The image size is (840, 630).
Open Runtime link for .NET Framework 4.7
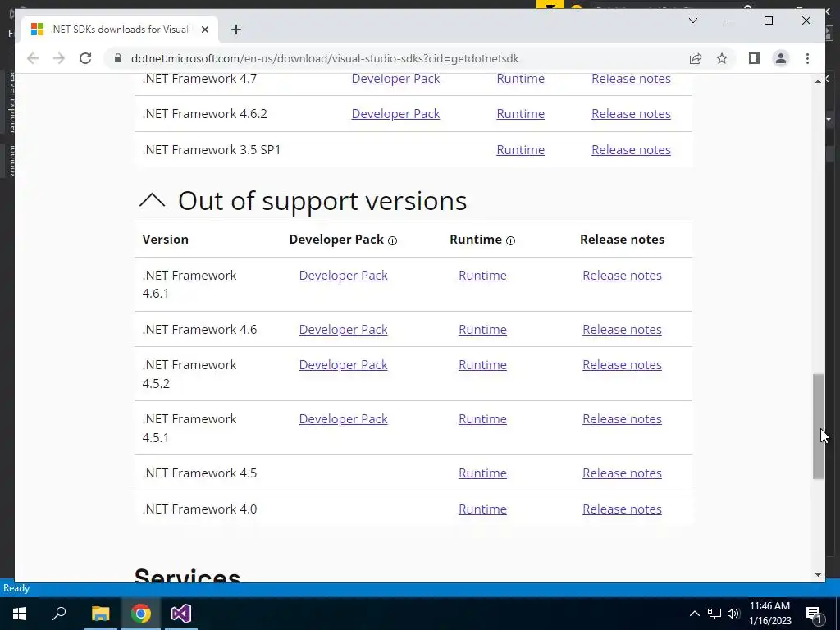click(520, 78)
